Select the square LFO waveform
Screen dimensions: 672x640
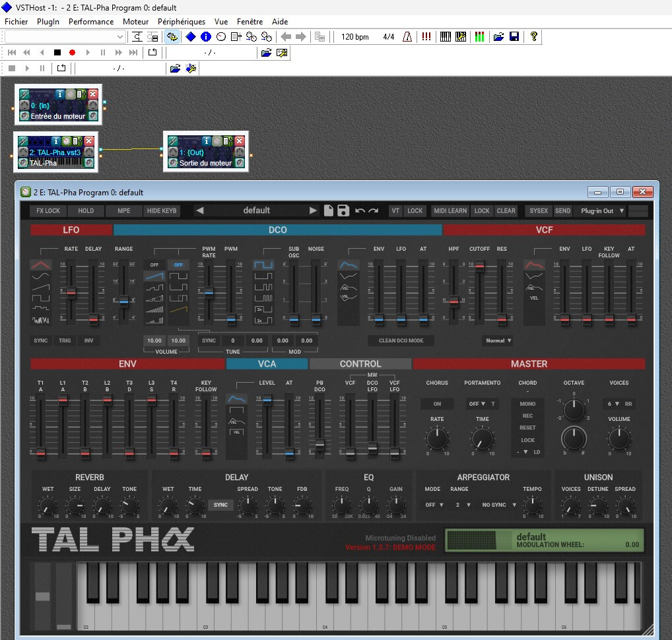pyautogui.click(x=41, y=298)
